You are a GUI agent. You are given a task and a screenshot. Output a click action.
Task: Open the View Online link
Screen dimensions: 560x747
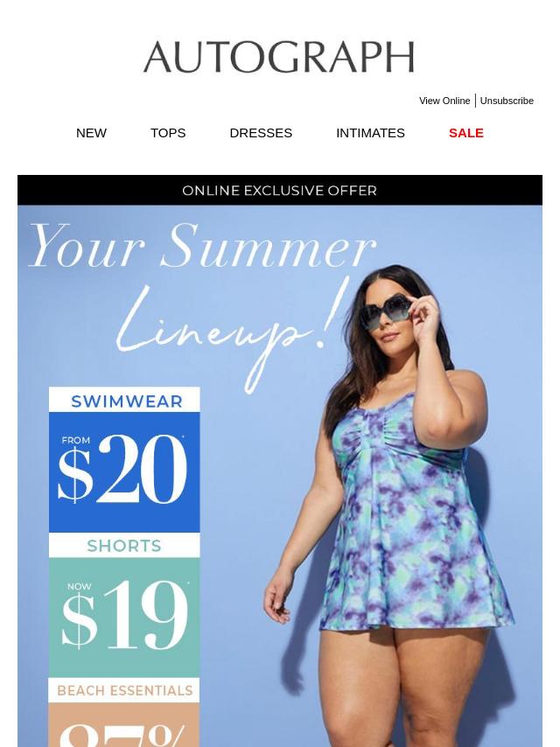(444, 101)
